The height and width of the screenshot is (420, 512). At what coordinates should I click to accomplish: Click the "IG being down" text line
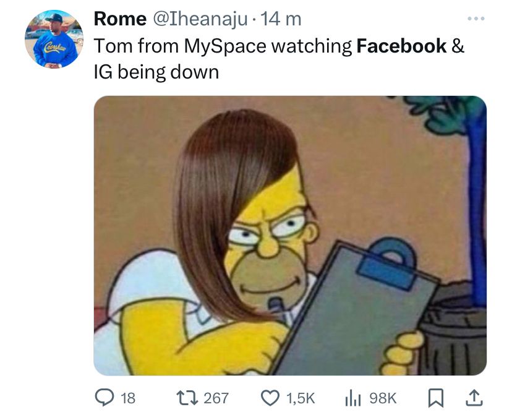156,72
